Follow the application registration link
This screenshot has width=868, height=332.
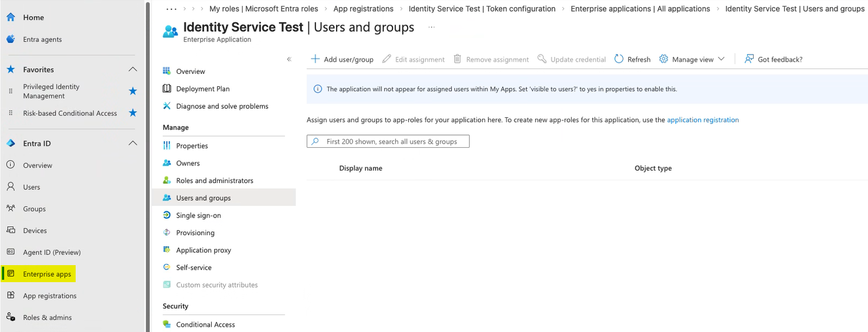click(703, 120)
